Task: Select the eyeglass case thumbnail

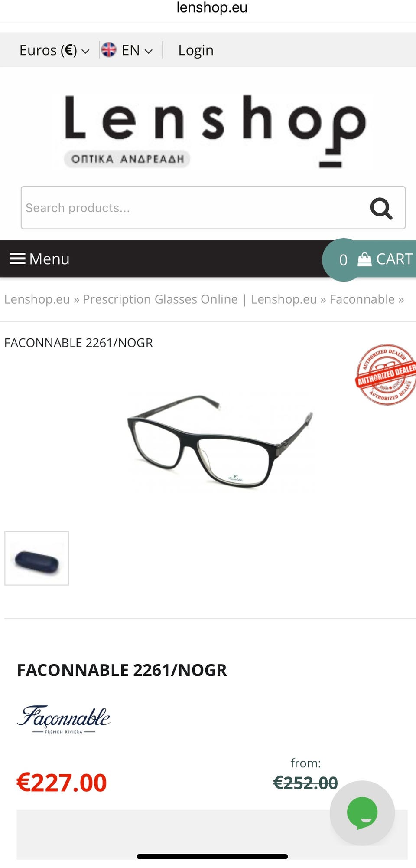Action: (37, 558)
